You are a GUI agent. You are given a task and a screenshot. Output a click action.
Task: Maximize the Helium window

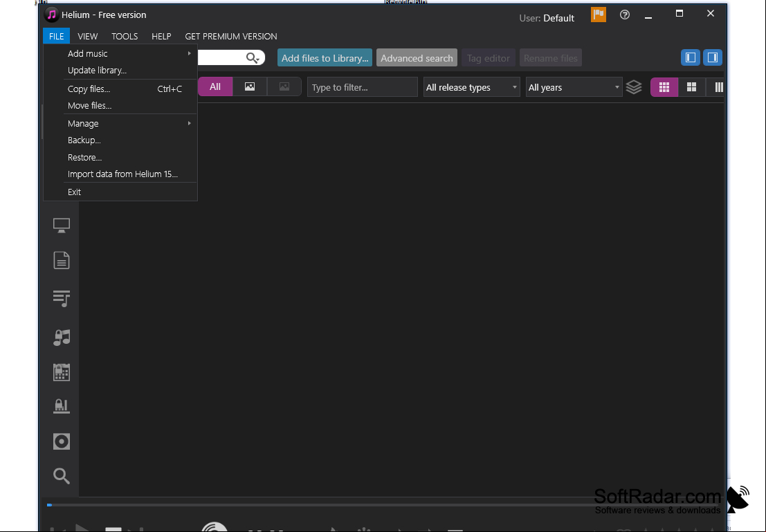(679, 14)
